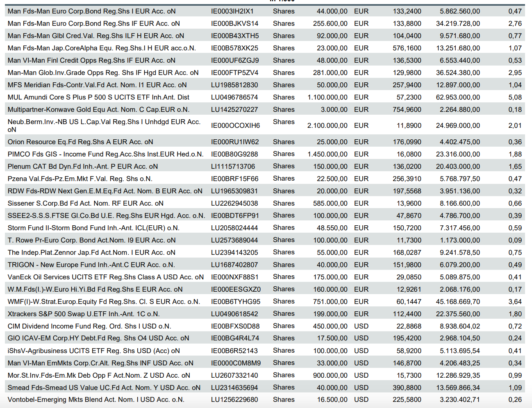Click percentage value 2,95
The height and width of the screenshot is (408, 532).
(515, 73)
